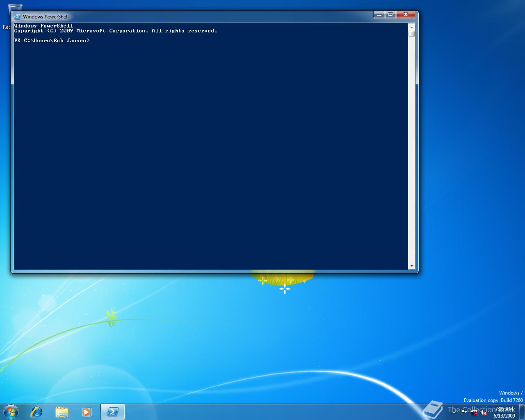Show hidden tray icons arrow
This screenshot has height=420, width=525.
click(x=454, y=412)
